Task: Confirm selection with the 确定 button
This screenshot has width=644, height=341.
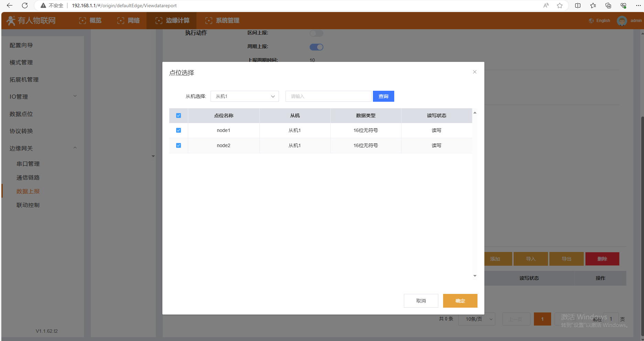Action: 460,301
